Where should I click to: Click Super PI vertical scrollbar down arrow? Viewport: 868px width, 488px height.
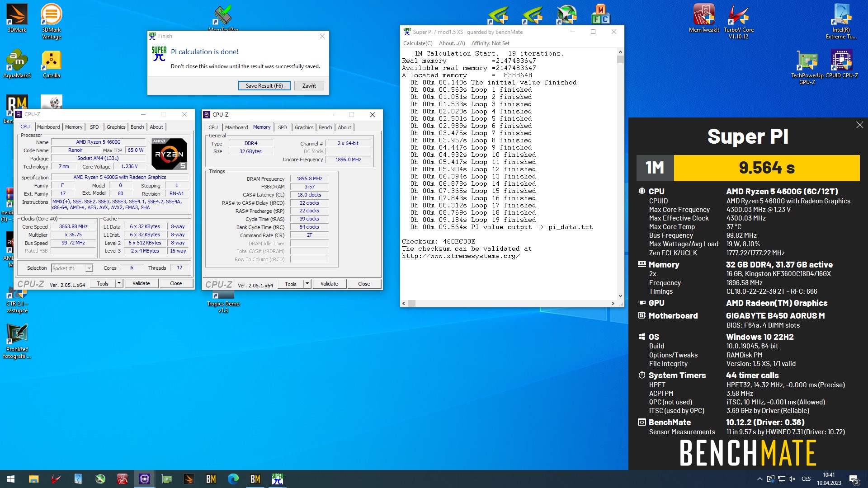[x=620, y=296]
